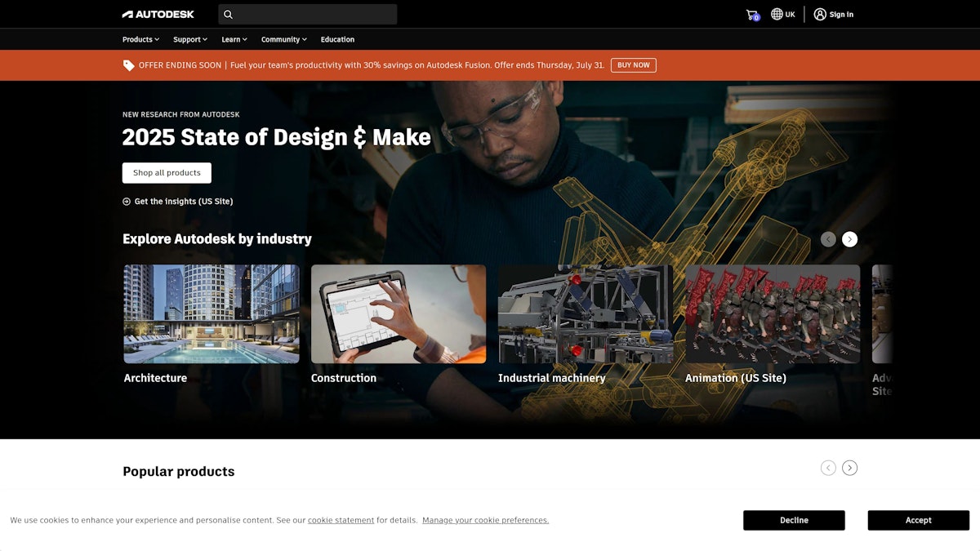The height and width of the screenshot is (551, 980).
Task: Open the Architecture industry thumbnail
Action: coord(212,313)
